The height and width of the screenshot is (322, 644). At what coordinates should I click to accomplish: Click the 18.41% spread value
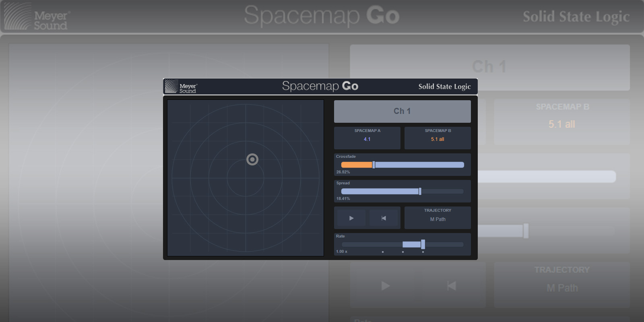coord(343,198)
